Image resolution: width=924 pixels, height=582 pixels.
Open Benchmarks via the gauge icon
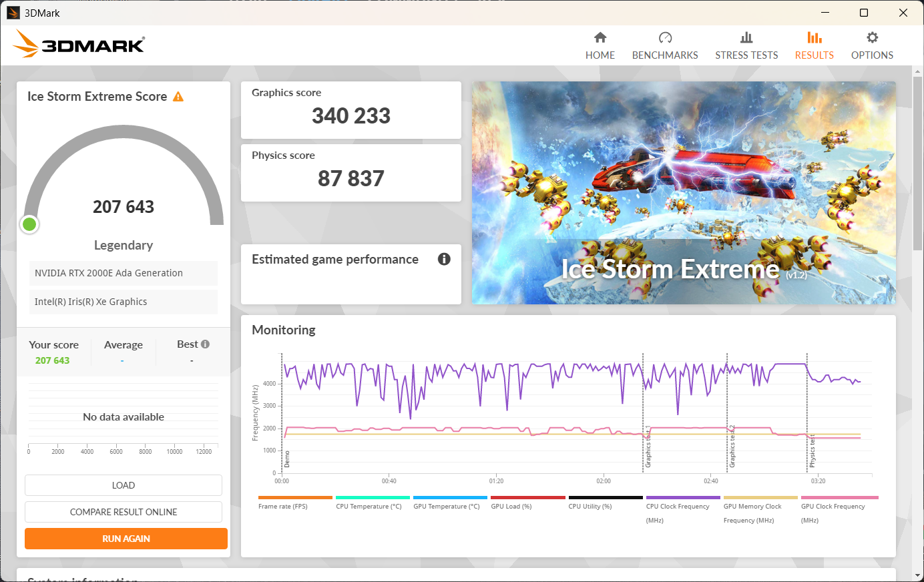(x=665, y=37)
